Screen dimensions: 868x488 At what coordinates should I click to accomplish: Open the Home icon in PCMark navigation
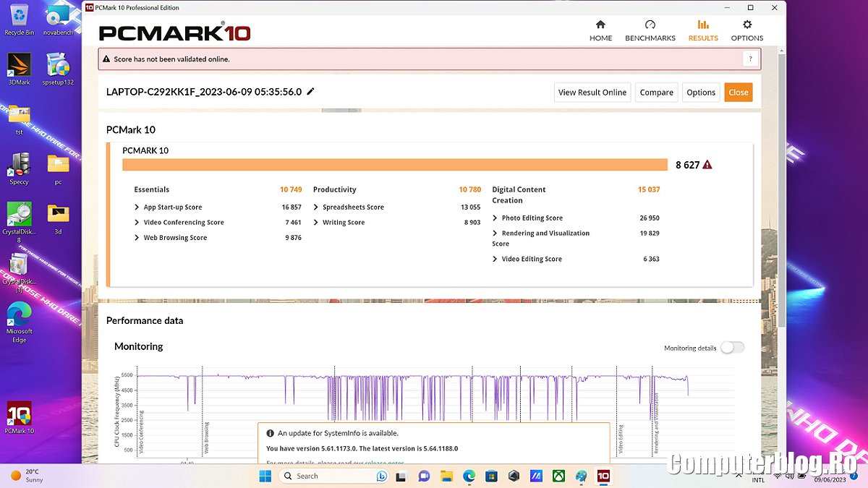pyautogui.click(x=600, y=25)
